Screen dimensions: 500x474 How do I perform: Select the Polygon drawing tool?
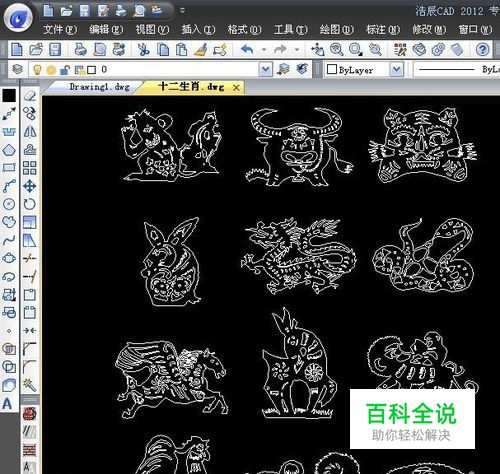coord(9,150)
